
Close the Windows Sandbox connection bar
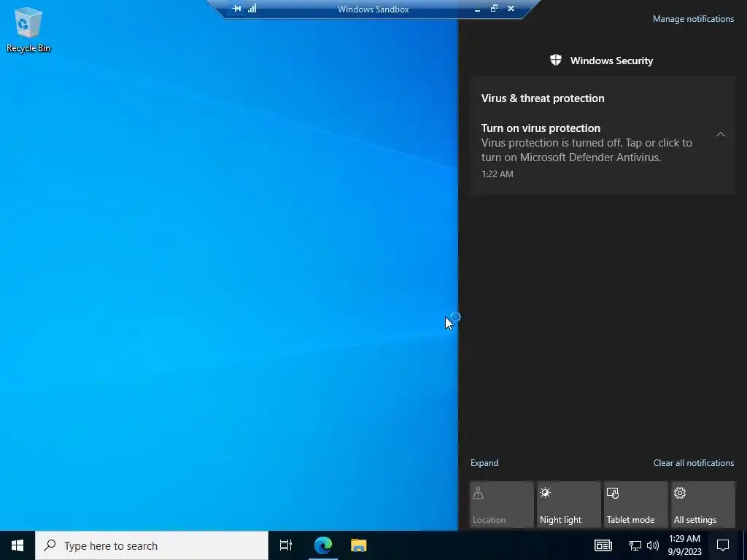(511, 8)
